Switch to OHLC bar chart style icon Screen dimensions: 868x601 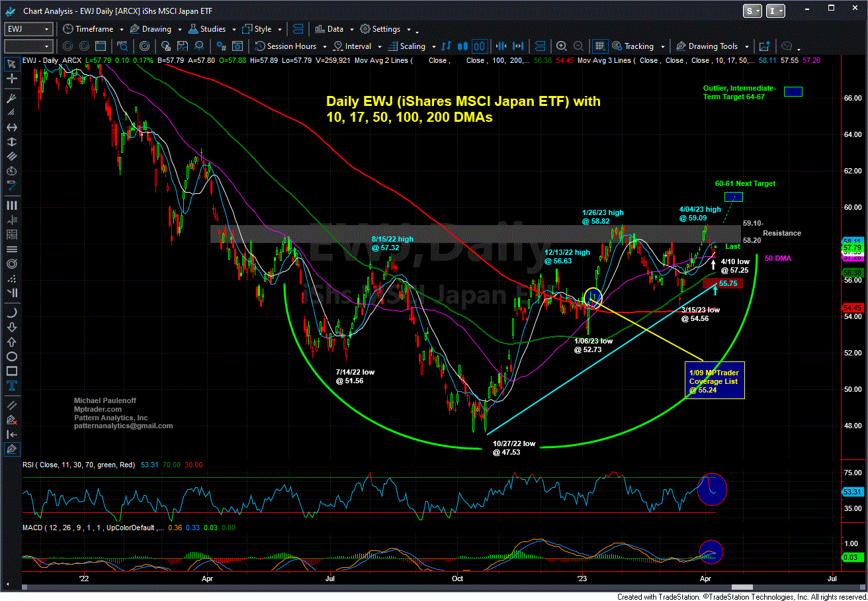(446, 46)
